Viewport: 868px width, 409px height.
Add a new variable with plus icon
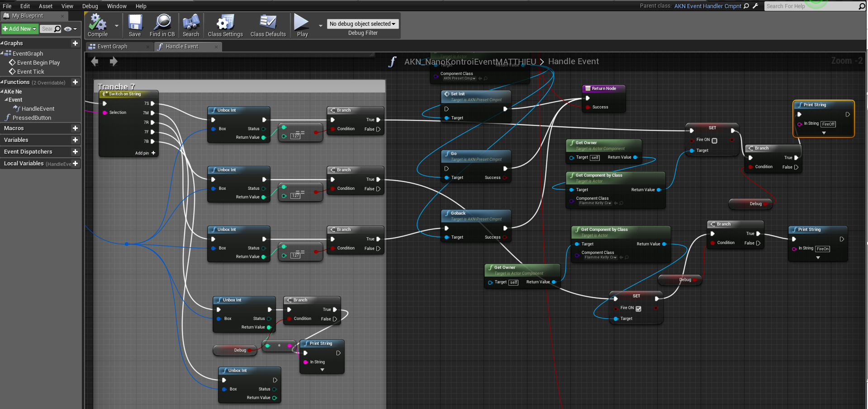pos(75,140)
